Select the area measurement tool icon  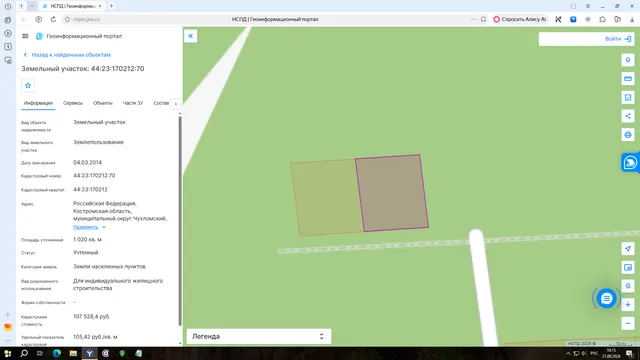pos(628,97)
